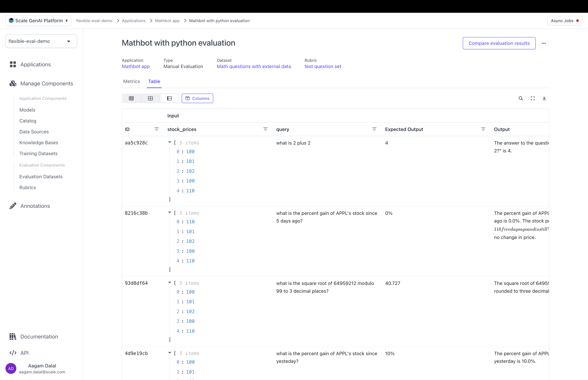588x380 pixels.
Task: Click the Async Jobs indicator
Action: pos(564,21)
